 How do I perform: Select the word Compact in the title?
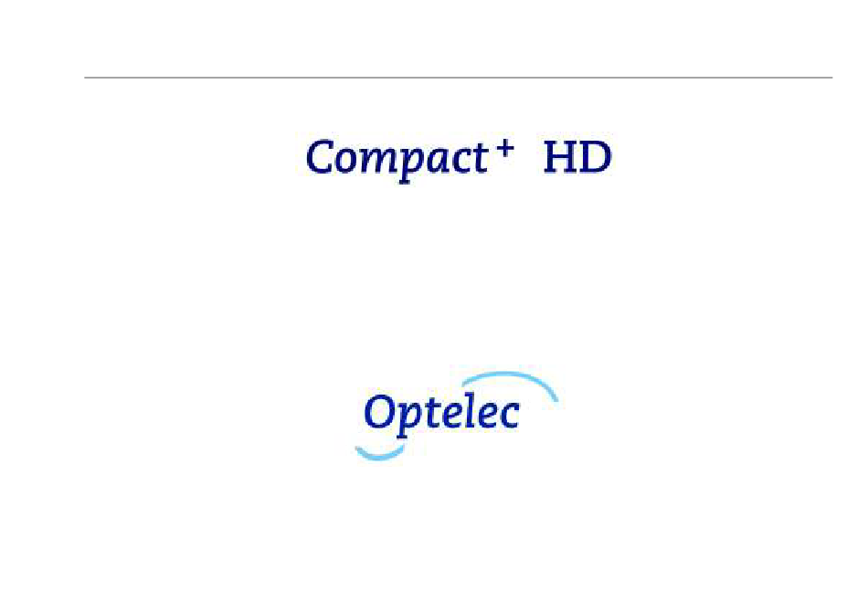tap(397, 160)
